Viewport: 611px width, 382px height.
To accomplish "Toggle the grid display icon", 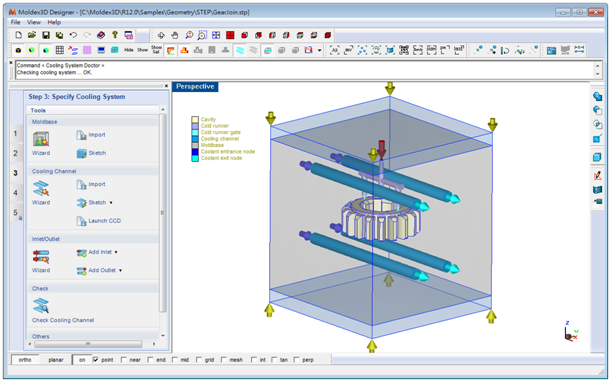I will (x=60, y=50).
